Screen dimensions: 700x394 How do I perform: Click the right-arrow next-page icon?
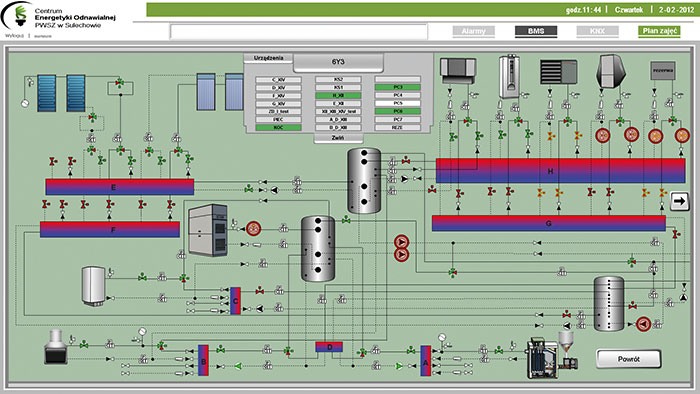coord(679,201)
